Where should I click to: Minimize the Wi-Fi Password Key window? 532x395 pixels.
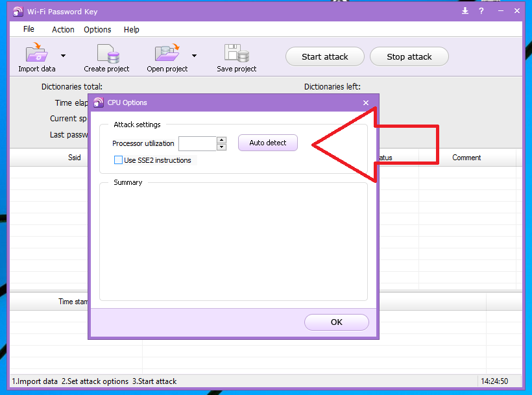(500, 11)
